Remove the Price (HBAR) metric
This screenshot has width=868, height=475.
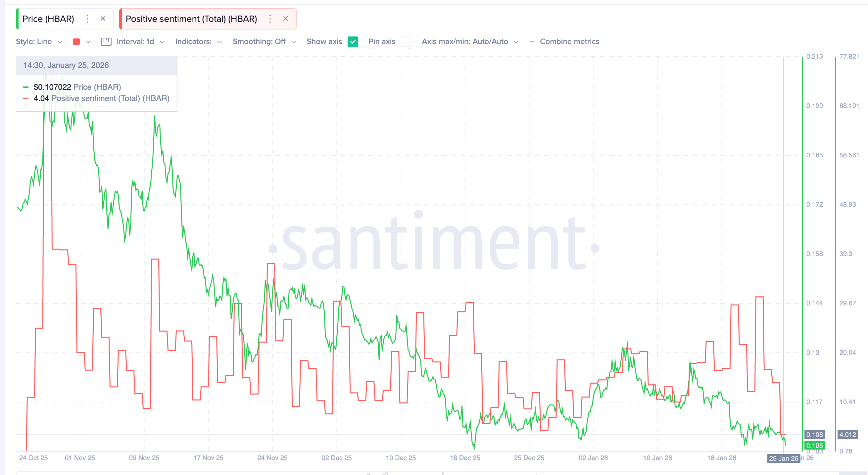103,19
